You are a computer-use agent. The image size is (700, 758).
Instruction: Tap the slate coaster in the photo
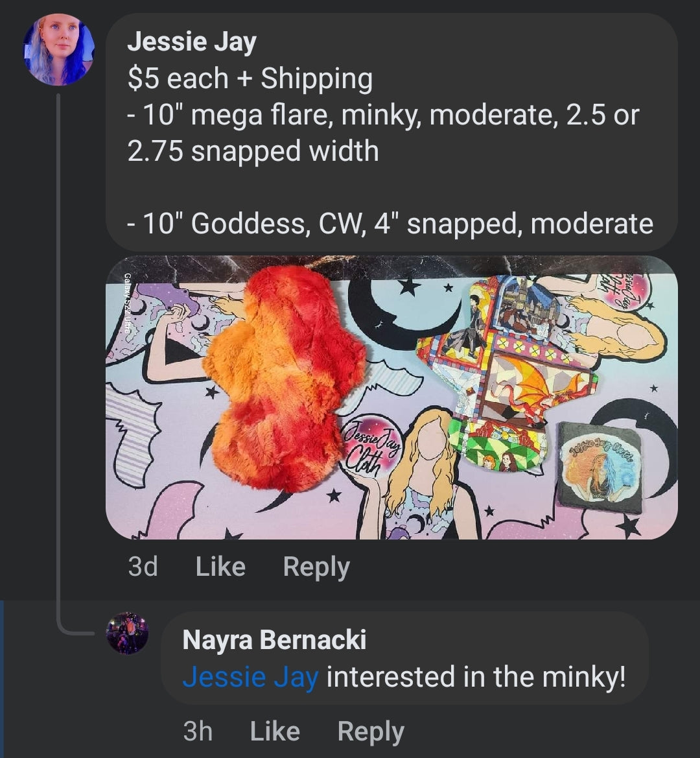(x=600, y=465)
